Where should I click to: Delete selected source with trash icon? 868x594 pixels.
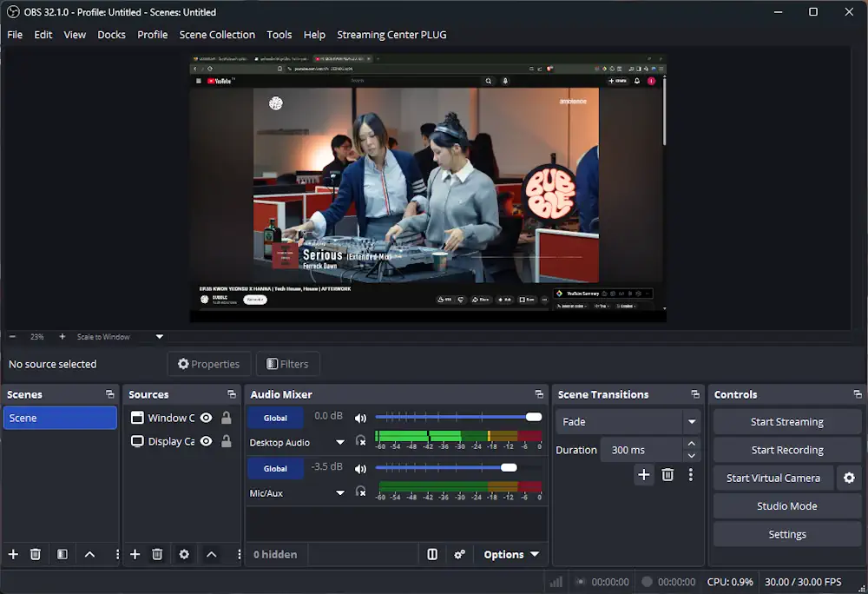pyautogui.click(x=157, y=554)
